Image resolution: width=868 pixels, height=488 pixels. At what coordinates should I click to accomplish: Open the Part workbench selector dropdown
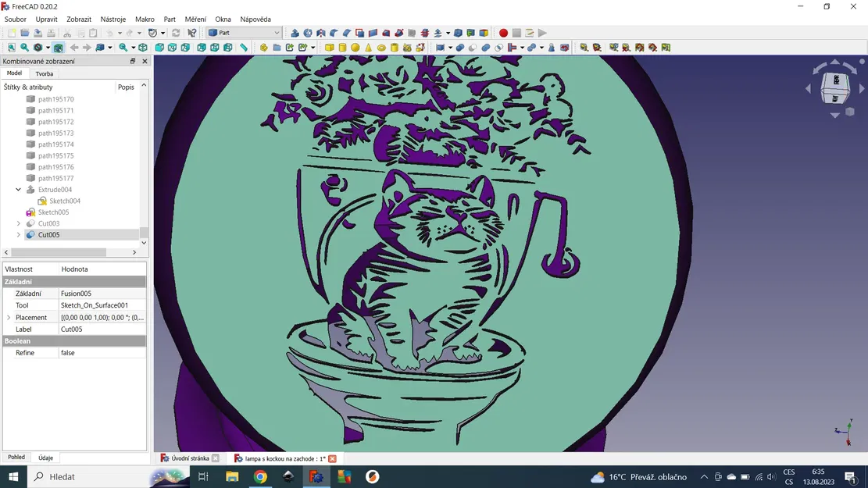tap(244, 33)
